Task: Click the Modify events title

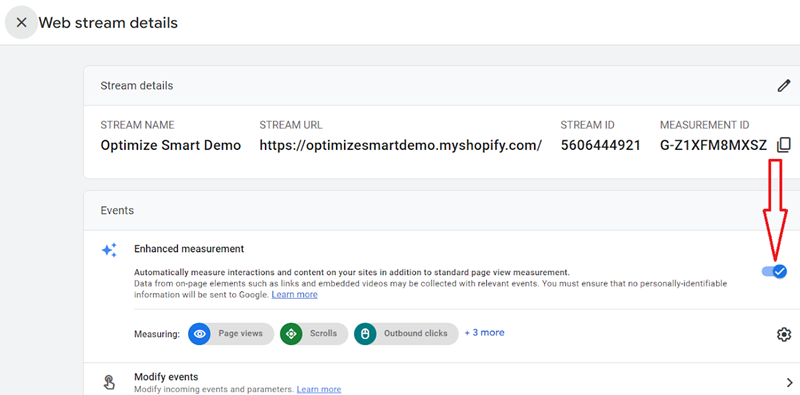Action: point(166,377)
